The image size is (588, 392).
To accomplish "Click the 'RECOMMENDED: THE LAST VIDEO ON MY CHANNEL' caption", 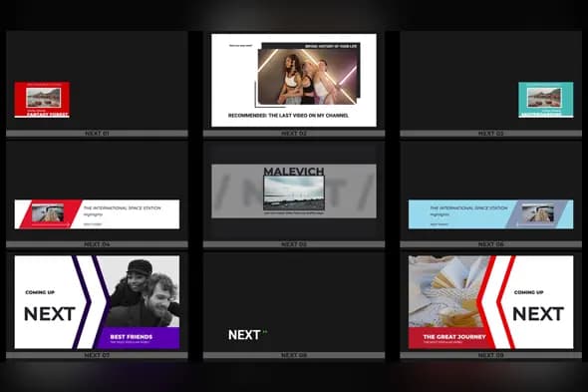I will tap(288, 116).
